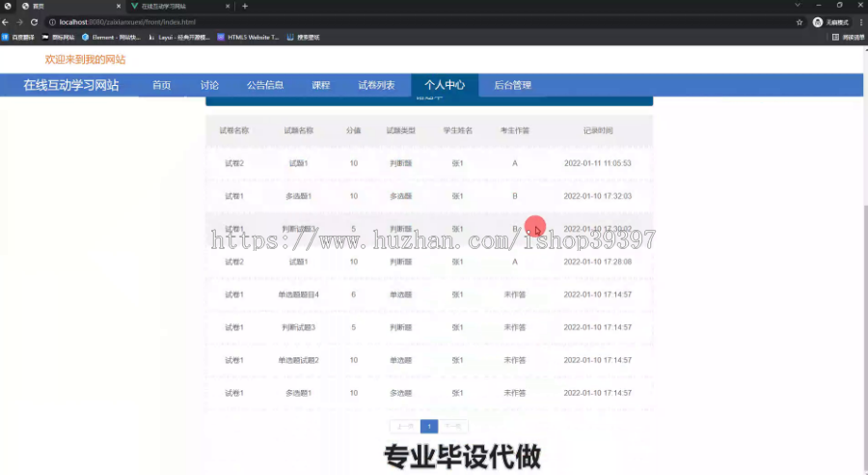Viewport: 868px width, 475px height.
Task: Click 未作答 in the 单选题试题2 row
Action: [515, 360]
